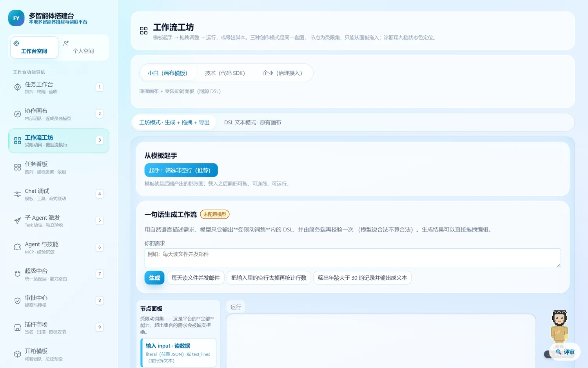Click shortcut badge 1 beside 任务工作台
Screen dimensions: 588x368
pos(100,87)
